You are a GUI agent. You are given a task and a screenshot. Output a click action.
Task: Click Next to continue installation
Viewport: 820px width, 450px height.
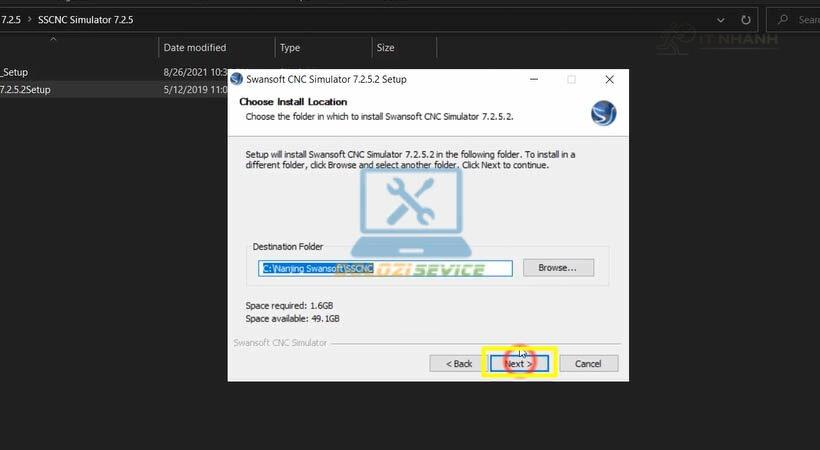pos(518,364)
